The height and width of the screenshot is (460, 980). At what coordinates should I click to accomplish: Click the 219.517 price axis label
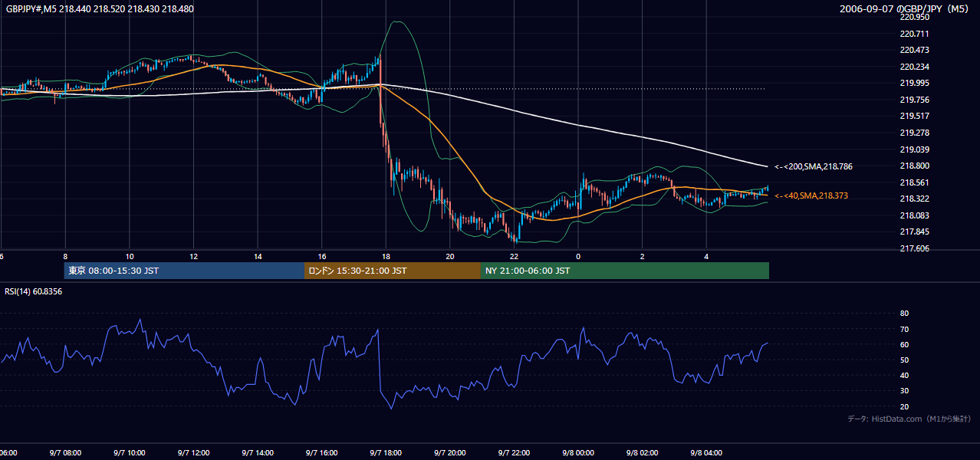point(914,116)
